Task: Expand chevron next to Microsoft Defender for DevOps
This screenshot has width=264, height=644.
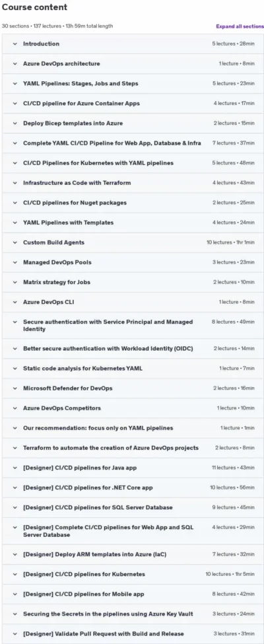Action: tap(15, 388)
